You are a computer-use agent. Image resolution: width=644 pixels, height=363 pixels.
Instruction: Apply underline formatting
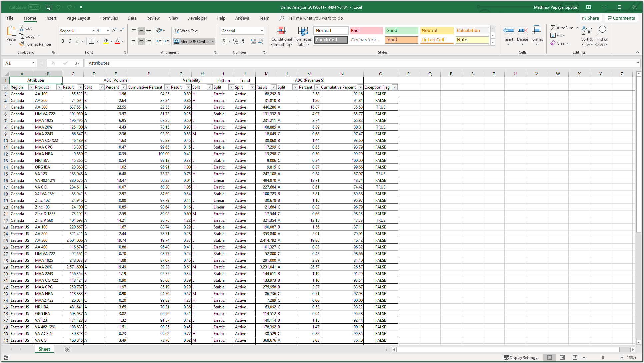[x=77, y=41]
